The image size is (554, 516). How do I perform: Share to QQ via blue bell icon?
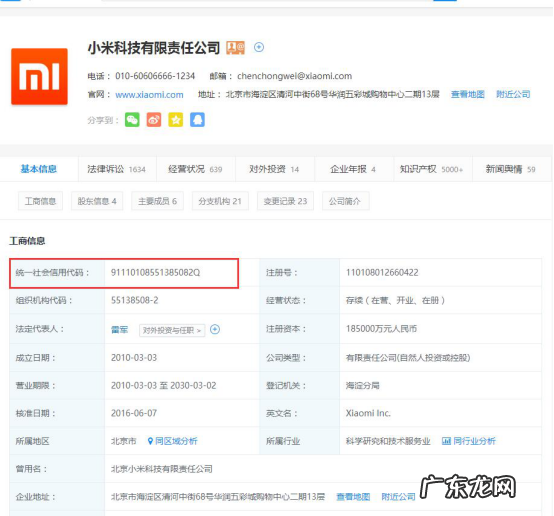198,120
